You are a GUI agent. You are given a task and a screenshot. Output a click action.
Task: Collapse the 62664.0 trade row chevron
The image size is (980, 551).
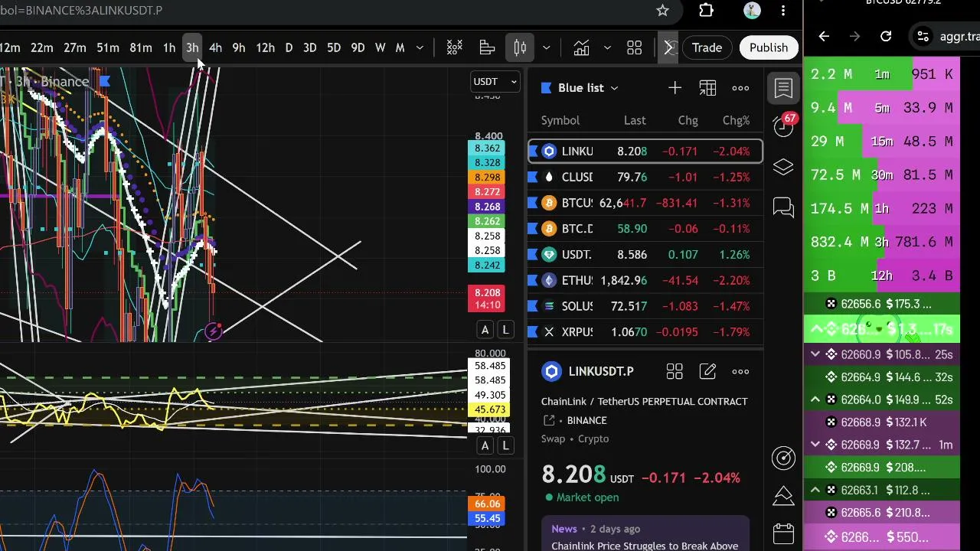pos(815,399)
